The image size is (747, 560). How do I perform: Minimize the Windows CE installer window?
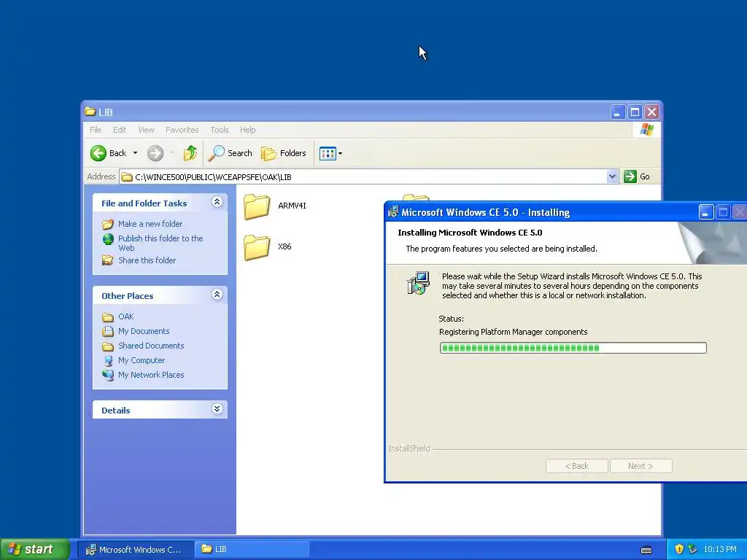(x=705, y=212)
